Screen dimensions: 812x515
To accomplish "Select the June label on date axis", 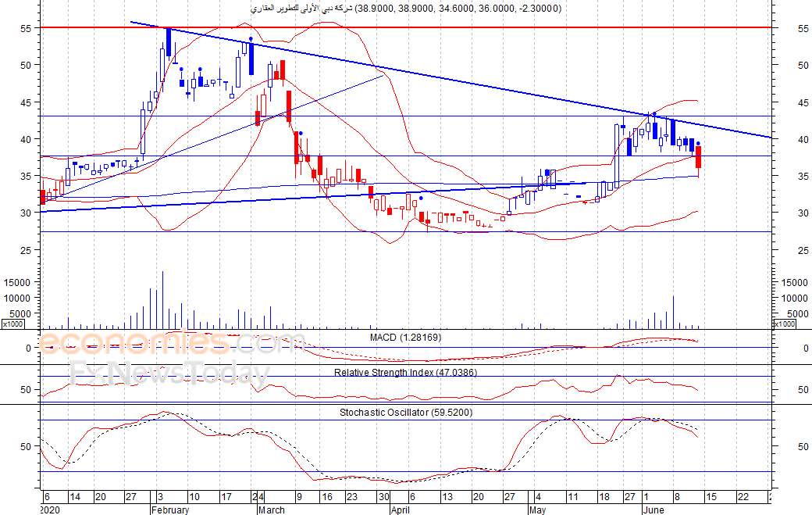I will [653, 510].
